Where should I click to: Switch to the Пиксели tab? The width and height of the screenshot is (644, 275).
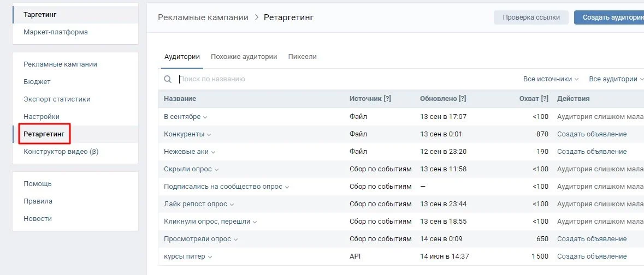click(302, 57)
